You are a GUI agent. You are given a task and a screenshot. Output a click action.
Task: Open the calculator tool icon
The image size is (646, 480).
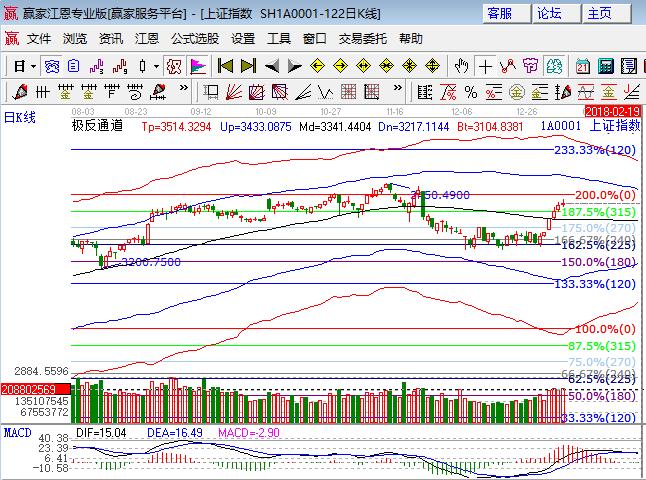[x=605, y=66]
